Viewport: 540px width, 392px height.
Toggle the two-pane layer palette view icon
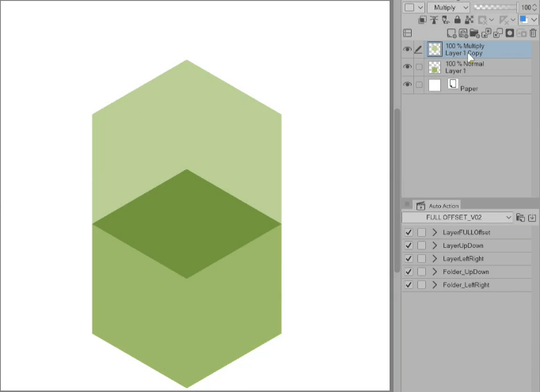408,33
